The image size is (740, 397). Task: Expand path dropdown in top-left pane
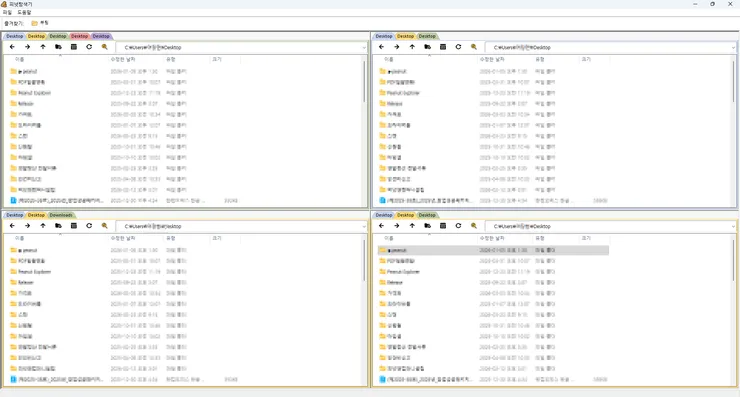click(x=364, y=47)
